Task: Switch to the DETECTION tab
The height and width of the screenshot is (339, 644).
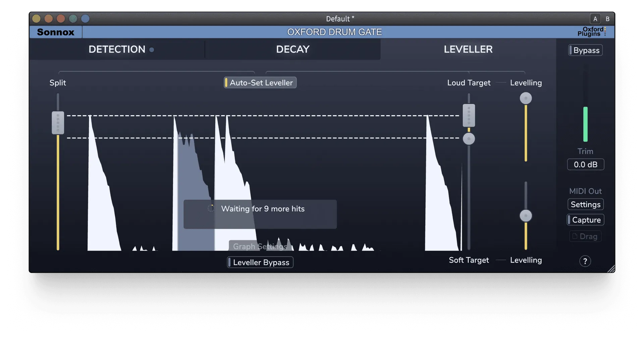Action: [117, 49]
